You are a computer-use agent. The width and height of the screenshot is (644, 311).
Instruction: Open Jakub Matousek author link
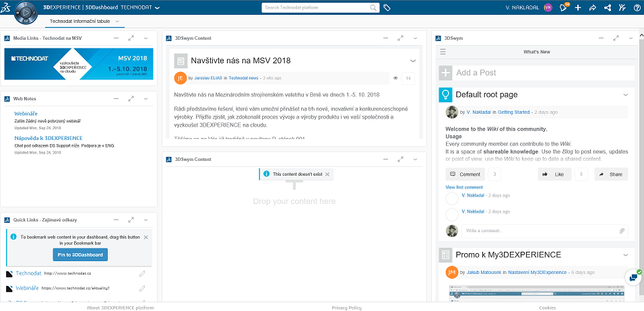(x=484, y=273)
